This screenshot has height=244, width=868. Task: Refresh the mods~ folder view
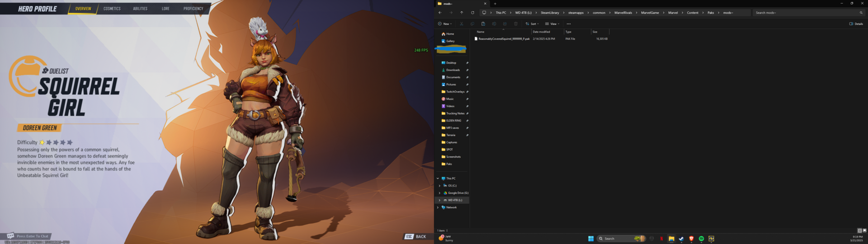(472, 13)
